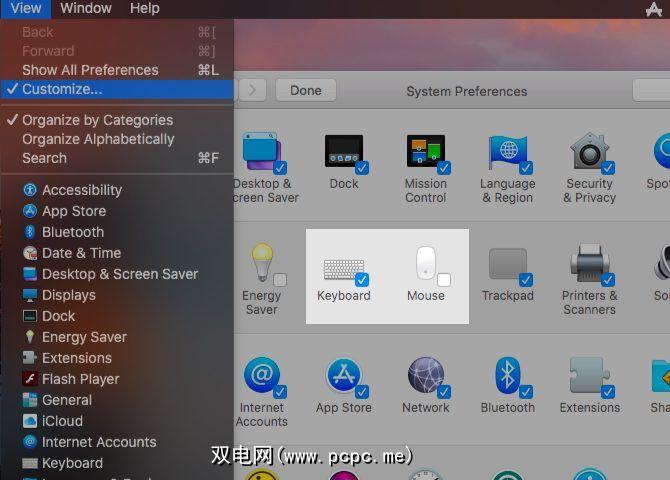Click the Bluetooth pane icon
670x480 pixels.
pos(508,375)
